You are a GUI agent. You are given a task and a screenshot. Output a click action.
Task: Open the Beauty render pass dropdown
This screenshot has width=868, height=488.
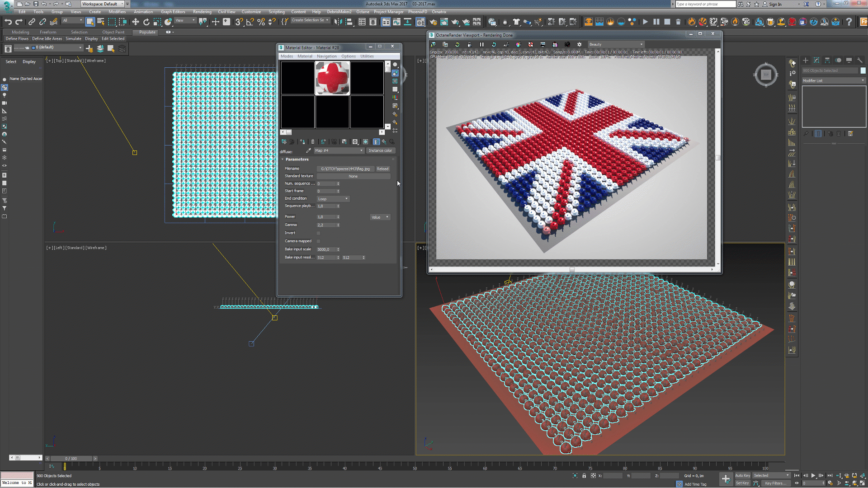(x=616, y=44)
